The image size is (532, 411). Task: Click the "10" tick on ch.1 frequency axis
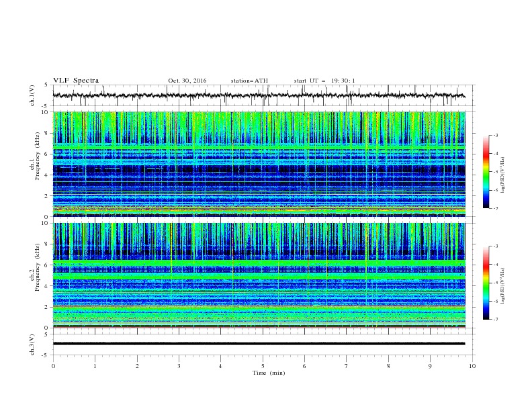click(45, 112)
